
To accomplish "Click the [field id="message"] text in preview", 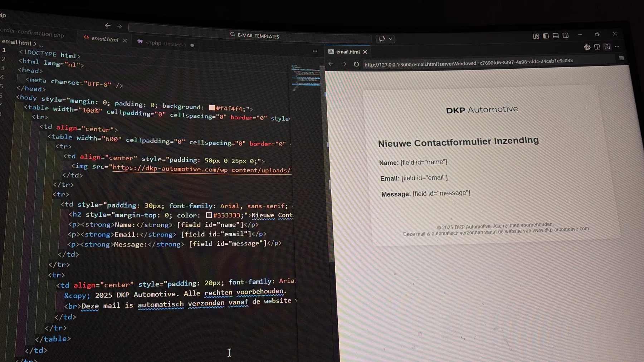I will click(x=441, y=193).
